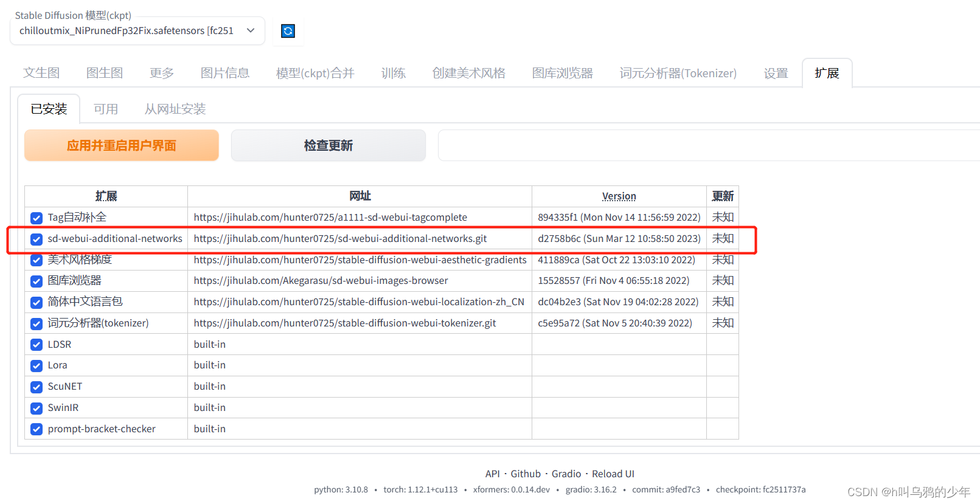Click the 应用并重启用户界面 button
Image resolution: width=980 pixels, height=504 pixels.
point(122,145)
